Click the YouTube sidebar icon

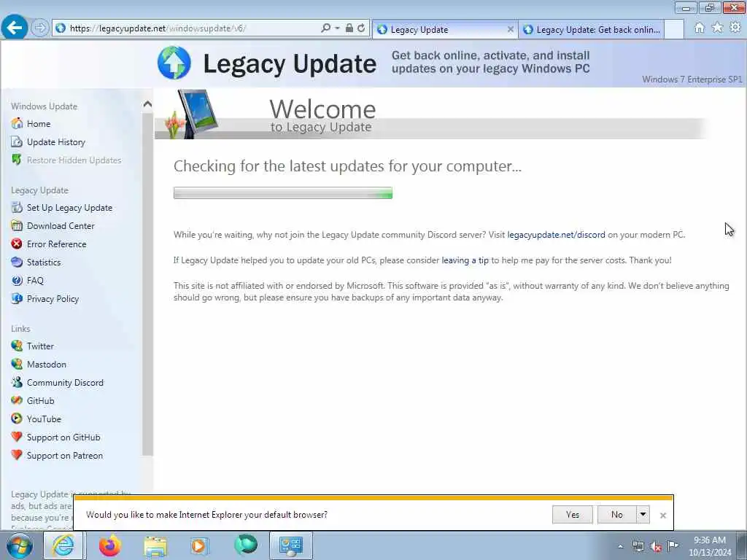[x=17, y=419]
